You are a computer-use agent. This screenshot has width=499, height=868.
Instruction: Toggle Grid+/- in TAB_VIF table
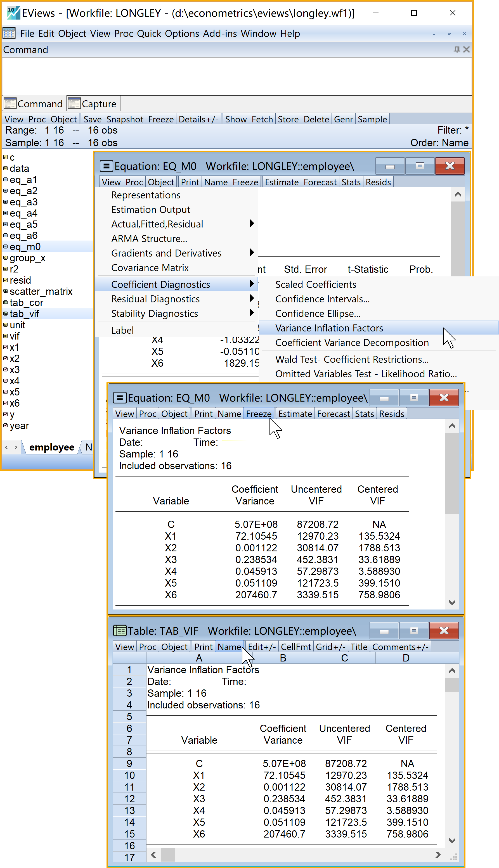(330, 647)
